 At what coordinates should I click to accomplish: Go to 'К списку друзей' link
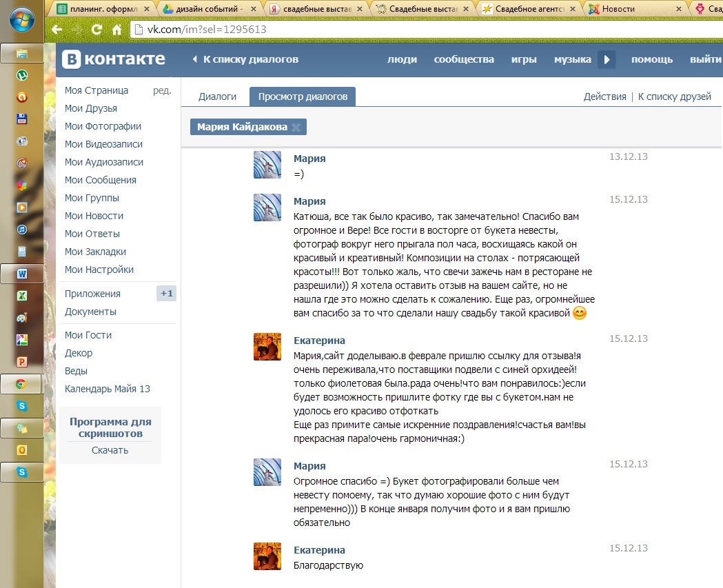[674, 97]
